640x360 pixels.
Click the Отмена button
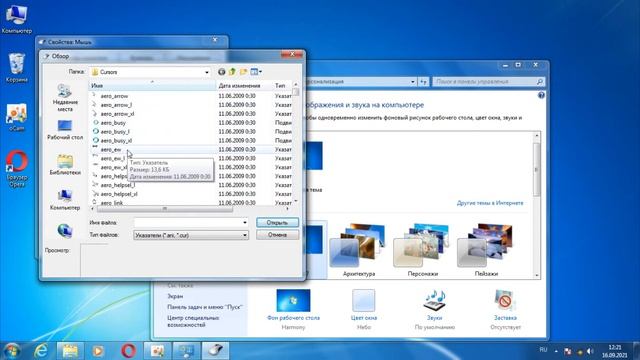[x=278, y=235]
